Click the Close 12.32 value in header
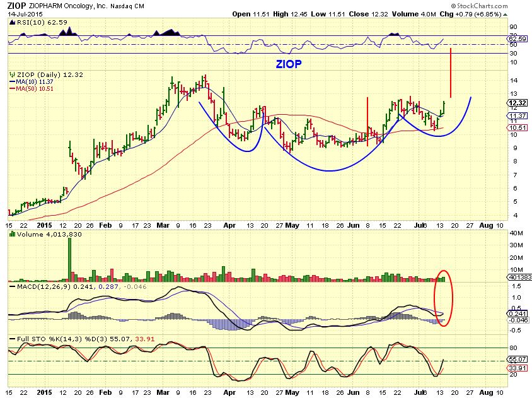This screenshot has height=398, width=532. click(369, 15)
